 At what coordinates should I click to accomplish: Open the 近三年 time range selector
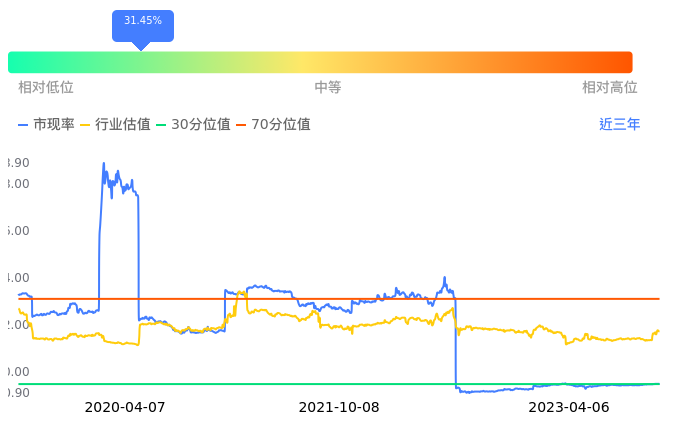619,125
